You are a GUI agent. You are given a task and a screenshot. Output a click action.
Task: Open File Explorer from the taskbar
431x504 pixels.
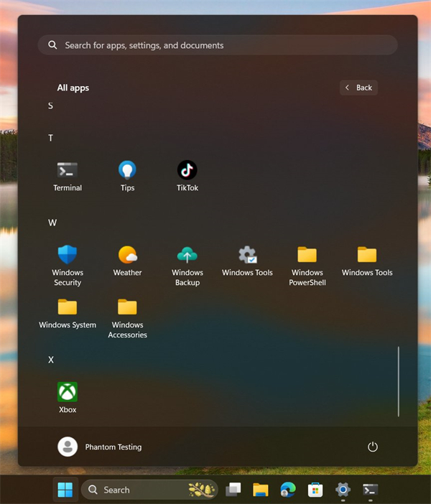point(261,490)
